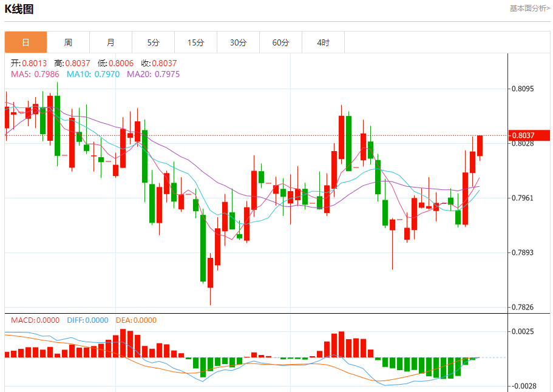
Task: Click the DIFF indicator label
Action: point(87,320)
